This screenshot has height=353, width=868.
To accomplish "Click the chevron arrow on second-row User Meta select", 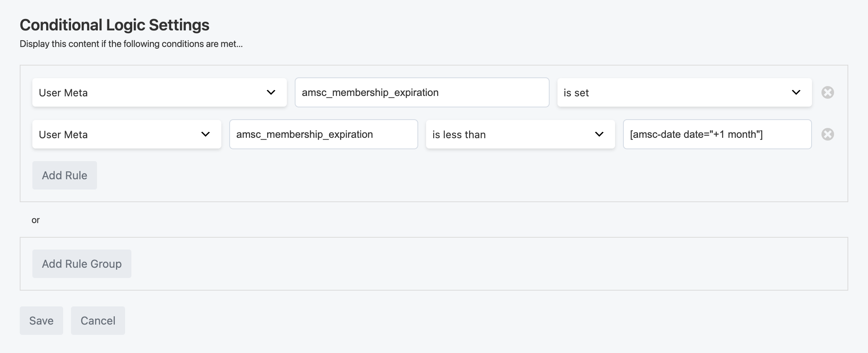I will point(205,134).
